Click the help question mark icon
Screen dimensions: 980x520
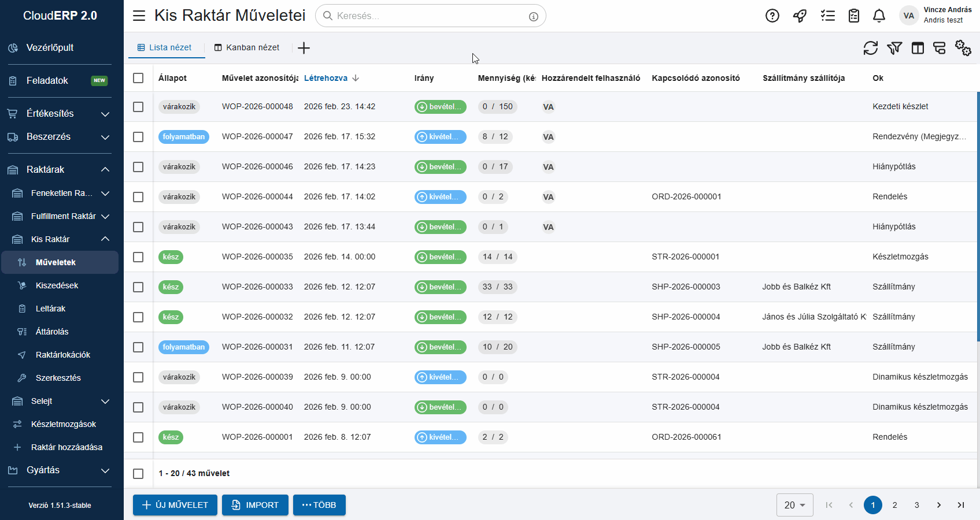coord(772,16)
